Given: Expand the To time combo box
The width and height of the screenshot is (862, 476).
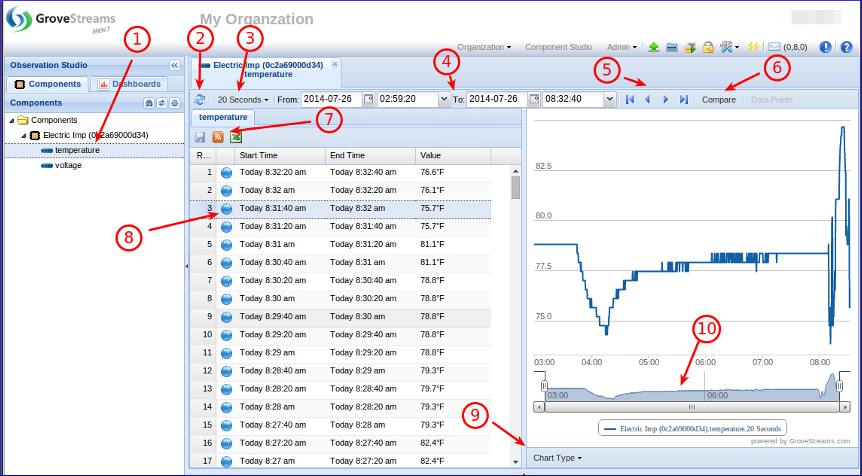Looking at the screenshot, I should point(609,99).
